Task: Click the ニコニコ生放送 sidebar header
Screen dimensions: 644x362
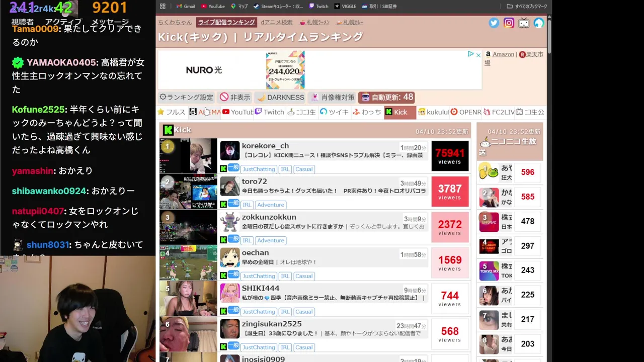Action: point(510,142)
